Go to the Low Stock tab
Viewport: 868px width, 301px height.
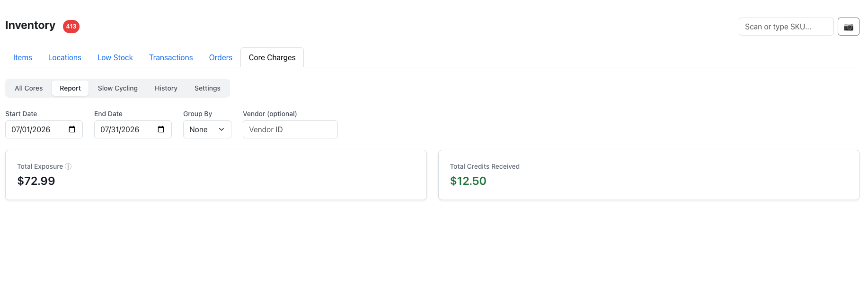(x=115, y=57)
